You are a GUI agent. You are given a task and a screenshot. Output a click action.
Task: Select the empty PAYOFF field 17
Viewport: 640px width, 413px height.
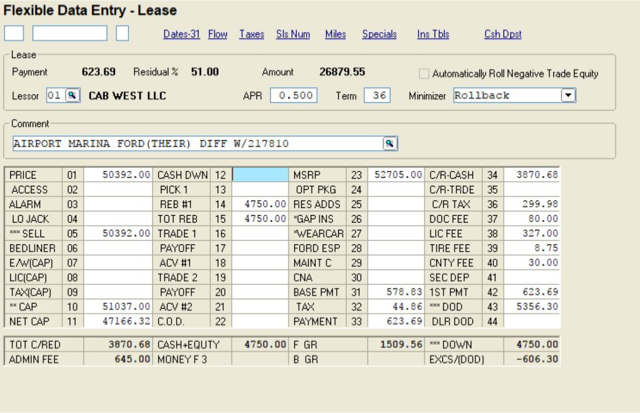coord(260,248)
